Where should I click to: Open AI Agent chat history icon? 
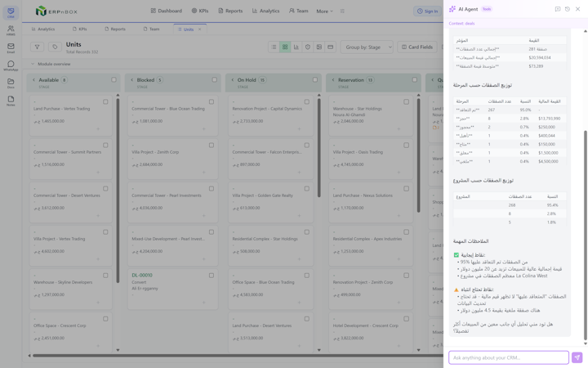coord(568,9)
